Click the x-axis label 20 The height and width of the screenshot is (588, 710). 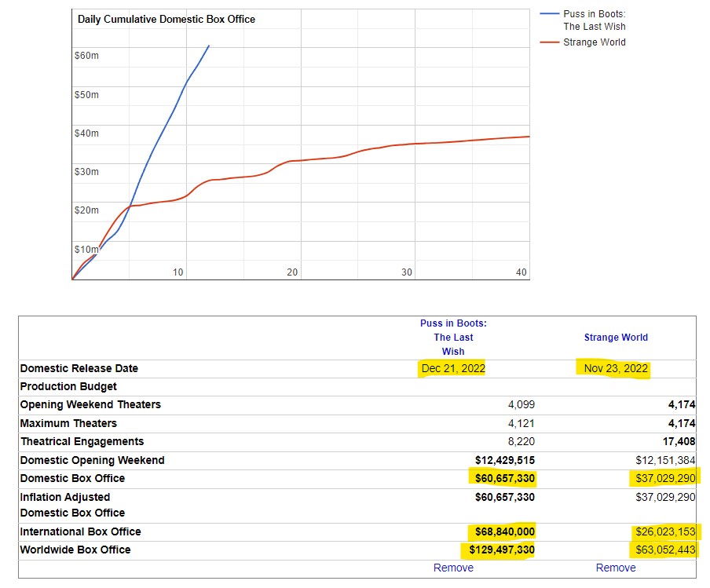(x=292, y=272)
